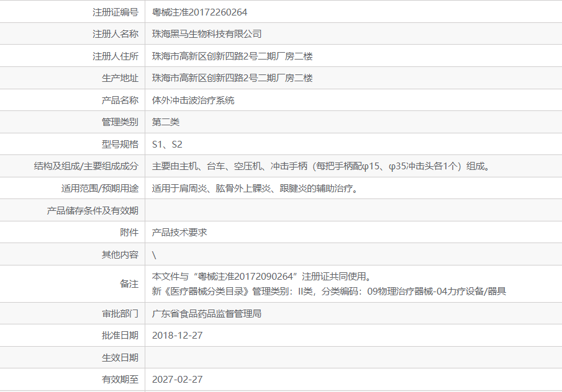This screenshot has height=392, width=562.
Task: Click the 结构及组成/主要组成成分 label
Action: 86,166
